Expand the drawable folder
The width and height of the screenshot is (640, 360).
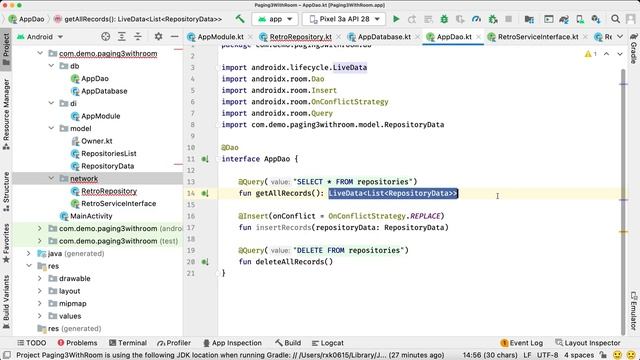40,278
